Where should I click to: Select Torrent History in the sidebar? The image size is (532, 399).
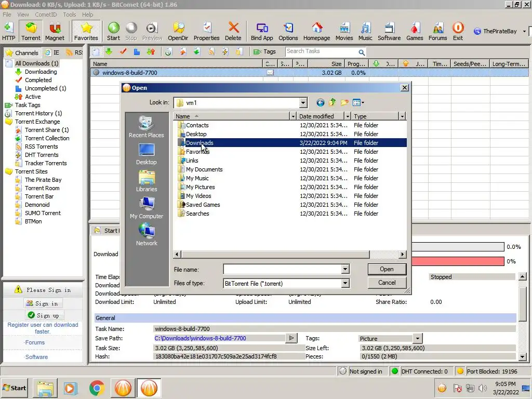(x=38, y=113)
